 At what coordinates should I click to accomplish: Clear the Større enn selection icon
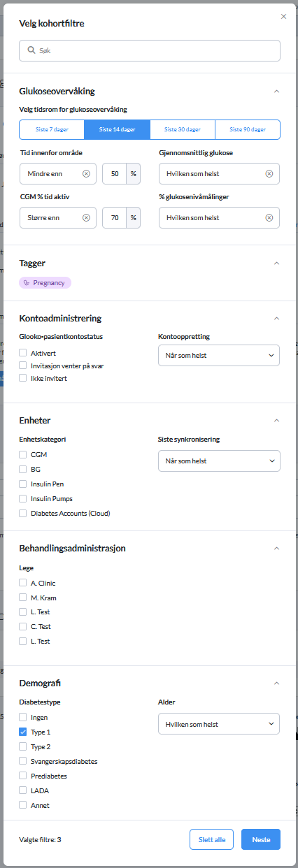tap(86, 217)
